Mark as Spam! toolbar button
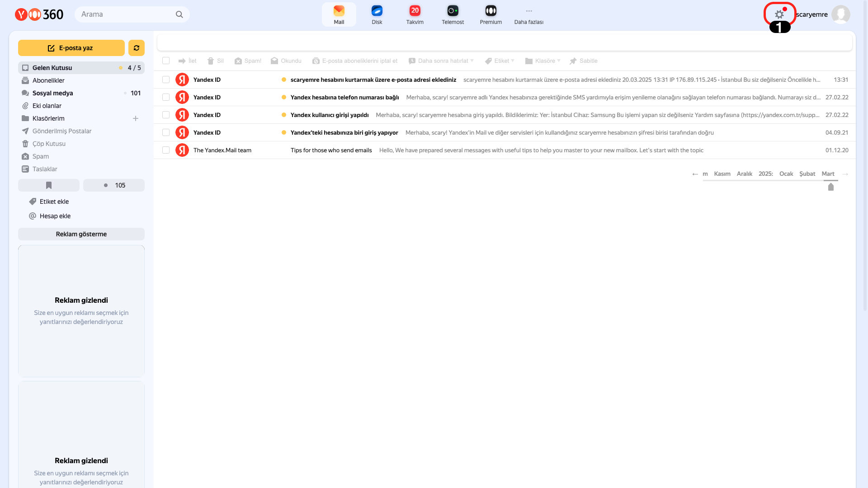The height and width of the screenshot is (488, 868). 248,61
